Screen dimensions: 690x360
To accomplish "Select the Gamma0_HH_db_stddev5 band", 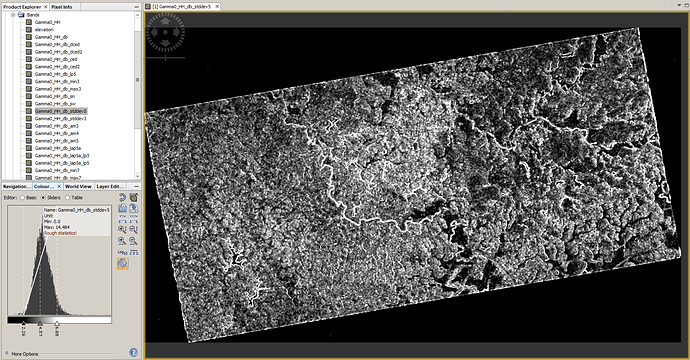I will click(x=61, y=111).
